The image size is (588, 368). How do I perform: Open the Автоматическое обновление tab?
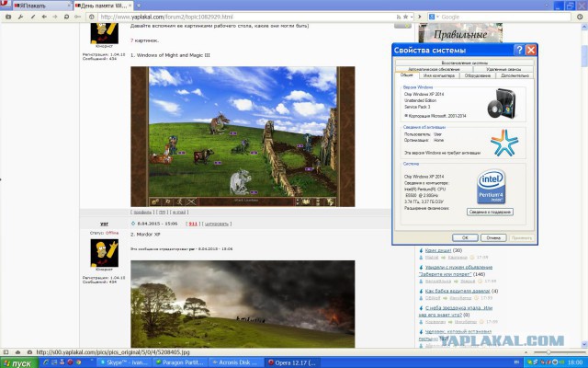434,69
